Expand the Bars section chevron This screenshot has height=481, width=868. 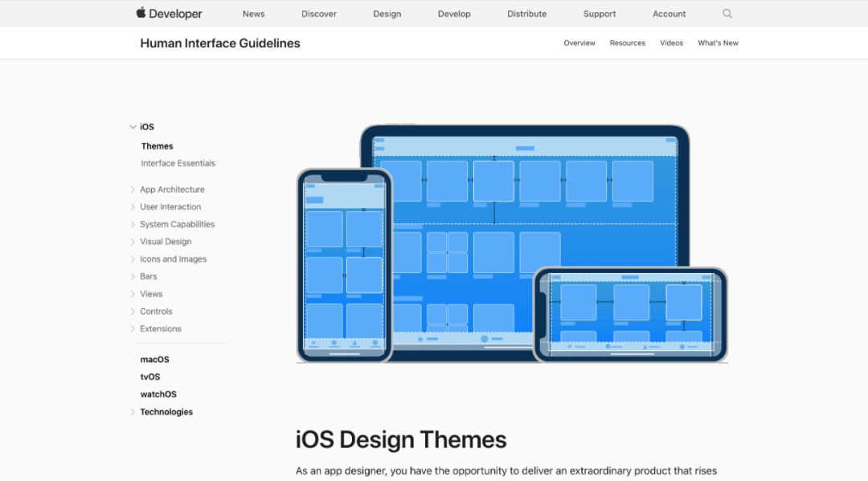coord(133,276)
